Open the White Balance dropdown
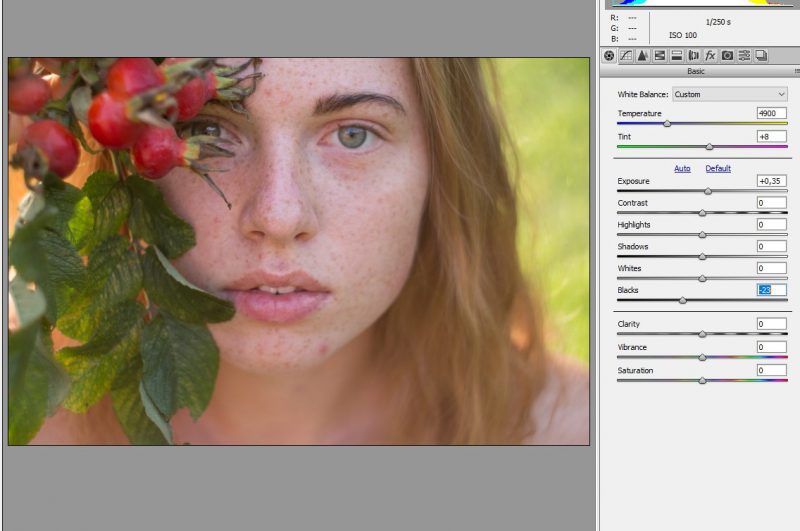Screen dimensions: 800x531 click(x=729, y=94)
